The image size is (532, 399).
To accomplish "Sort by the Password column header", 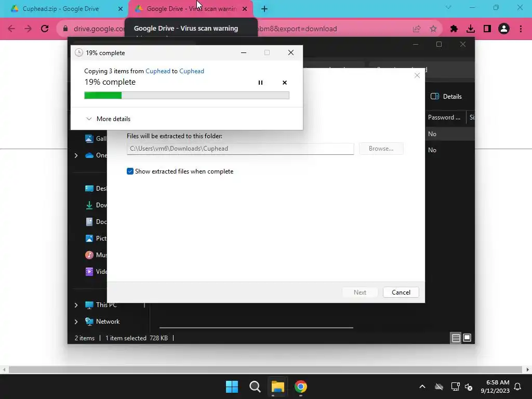I will [444, 117].
